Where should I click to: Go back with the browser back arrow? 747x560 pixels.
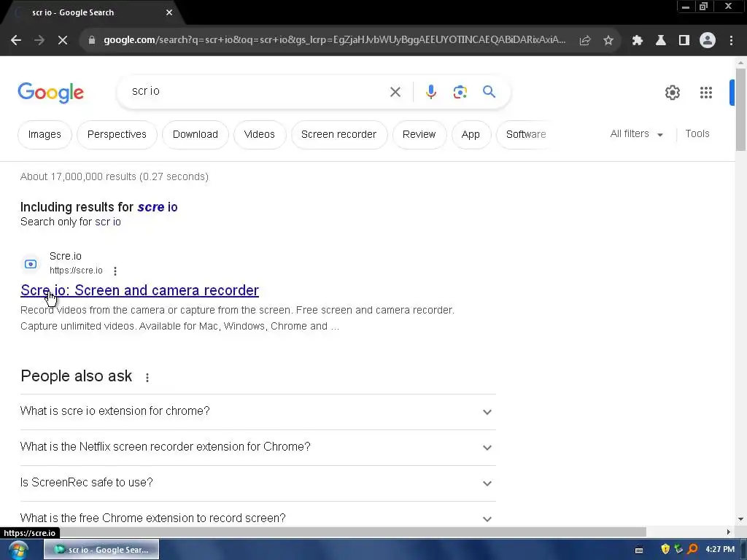(x=16, y=41)
